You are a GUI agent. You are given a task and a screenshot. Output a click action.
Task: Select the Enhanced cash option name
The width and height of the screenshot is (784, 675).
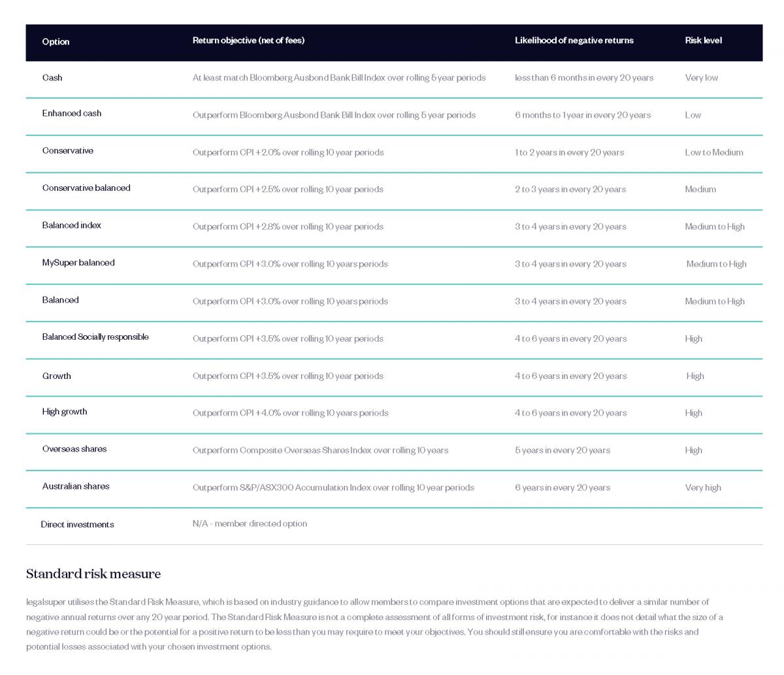(x=72, y=114)
